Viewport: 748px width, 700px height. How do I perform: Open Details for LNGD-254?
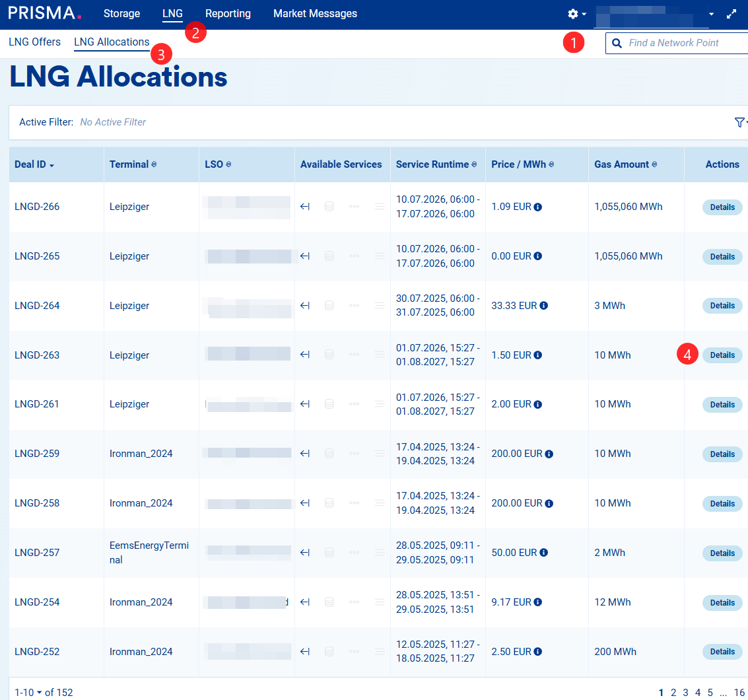click(722, 603)
